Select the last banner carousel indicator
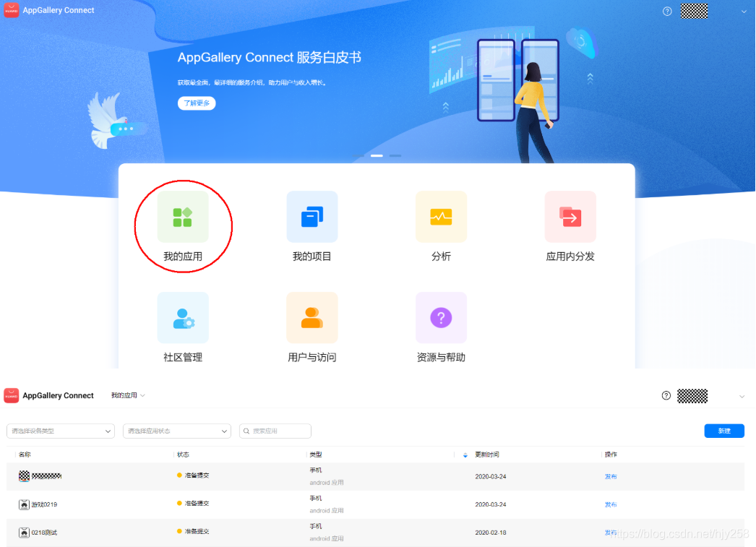Viewport: 756px width, 547px height. [395, 155]
